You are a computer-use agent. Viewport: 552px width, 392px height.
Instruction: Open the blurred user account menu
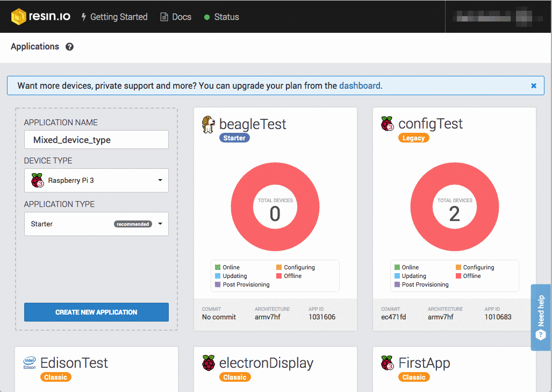(498, 17)
